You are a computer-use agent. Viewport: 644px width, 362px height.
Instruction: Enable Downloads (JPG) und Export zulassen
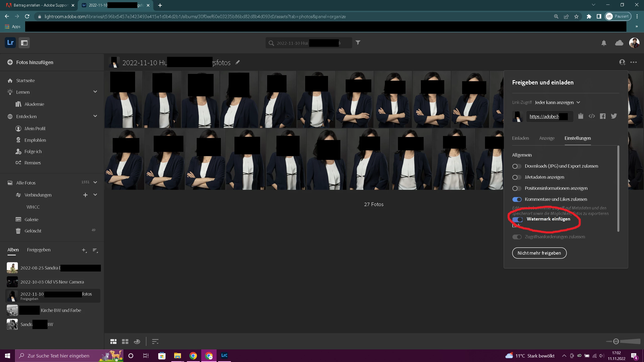point(517,166)
